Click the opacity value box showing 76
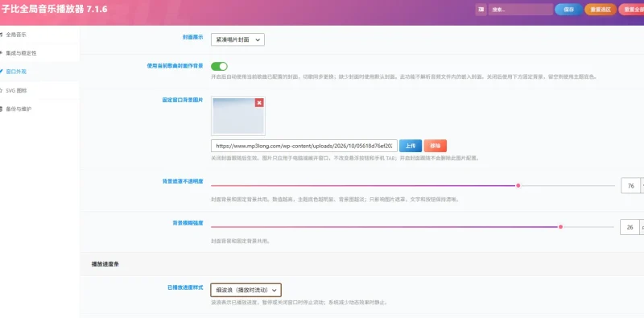This screenshot has width=644, height=318. (631, 186)
